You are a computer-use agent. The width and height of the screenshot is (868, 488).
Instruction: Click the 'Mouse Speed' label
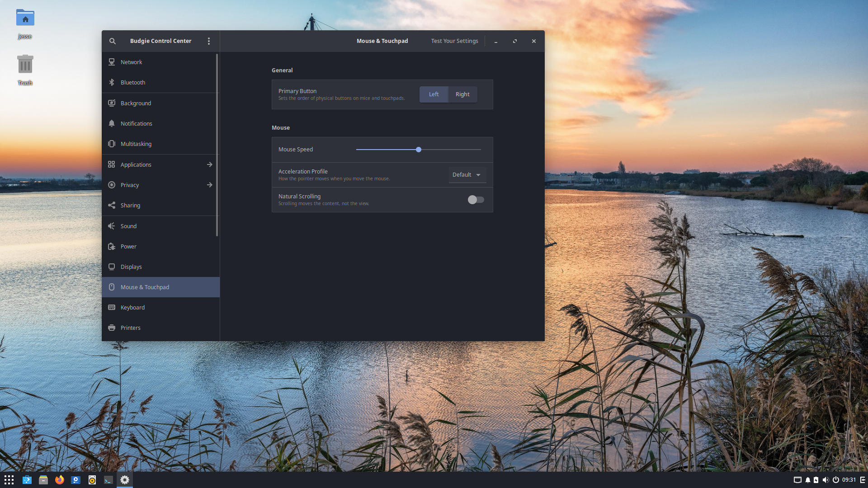[x=296, y=150]
